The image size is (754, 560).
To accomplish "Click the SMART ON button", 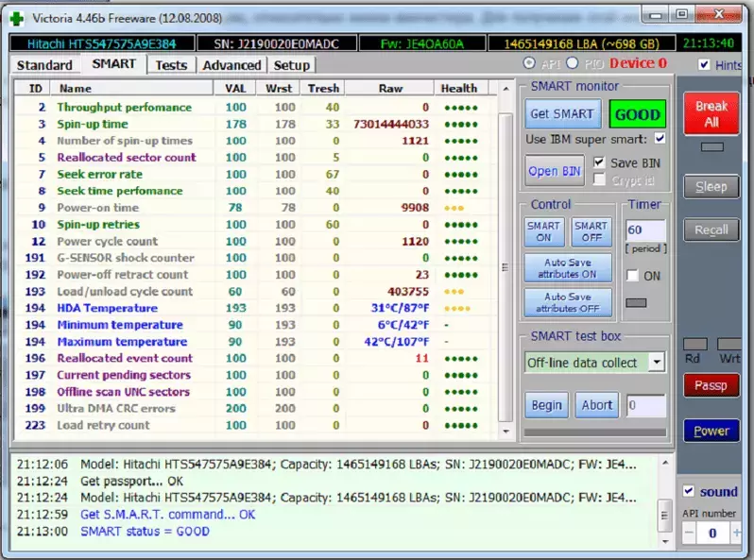I will tap(543, 231).
